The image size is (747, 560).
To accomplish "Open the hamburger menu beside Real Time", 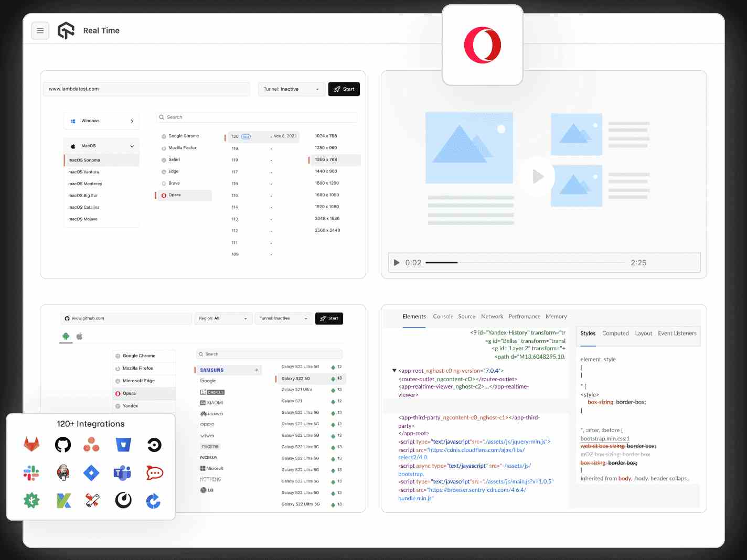I will pos(40,31).
